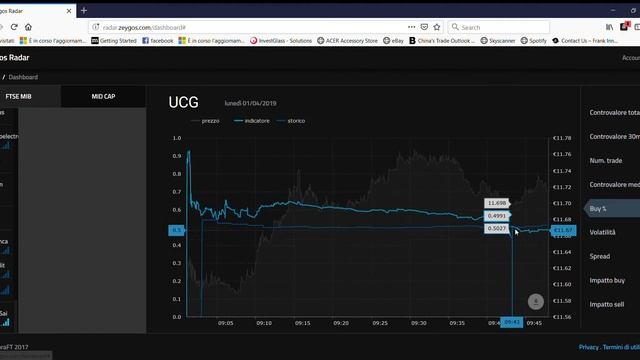Focus the browser Search field
The height and width of the screenshot is (360, 640).
click(x=498, y=27)
